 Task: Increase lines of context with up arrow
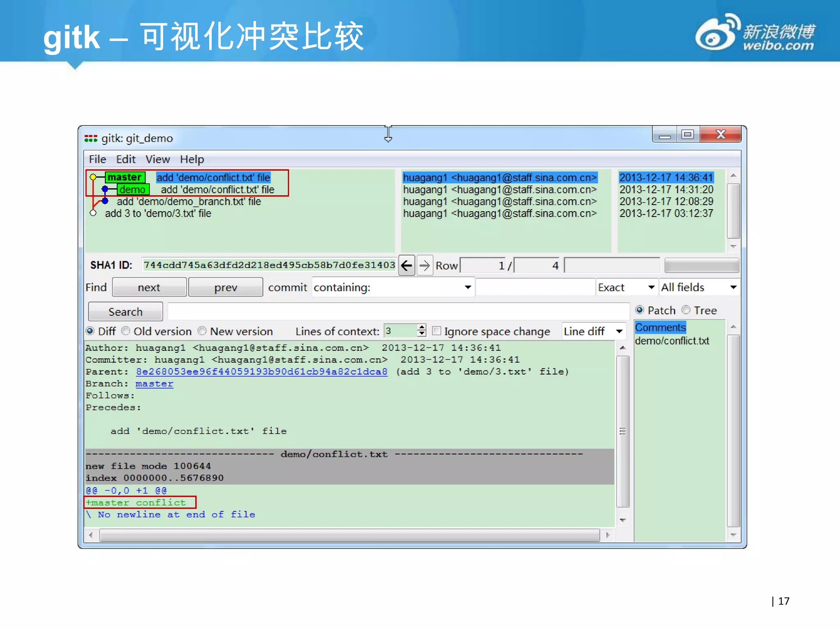(422, 327)
